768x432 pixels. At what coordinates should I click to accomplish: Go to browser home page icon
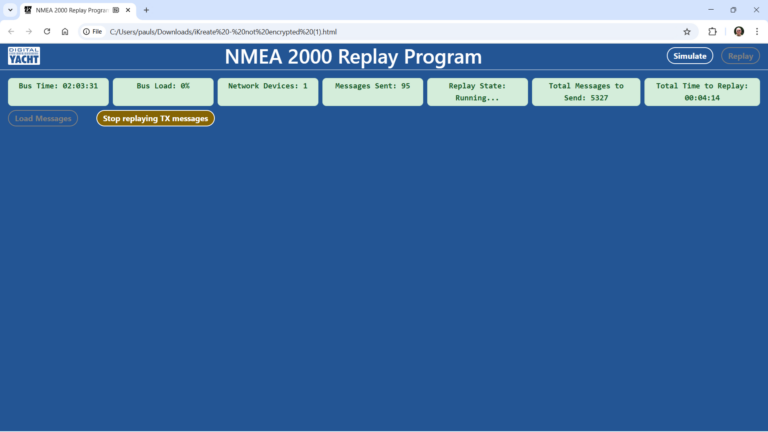pos(65,31)
